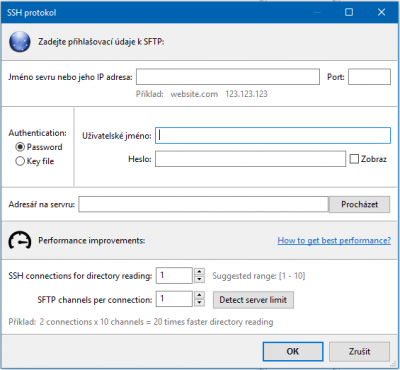
Task: Decrease SSH connections for directory reading
Action: (x=199, y=279)
